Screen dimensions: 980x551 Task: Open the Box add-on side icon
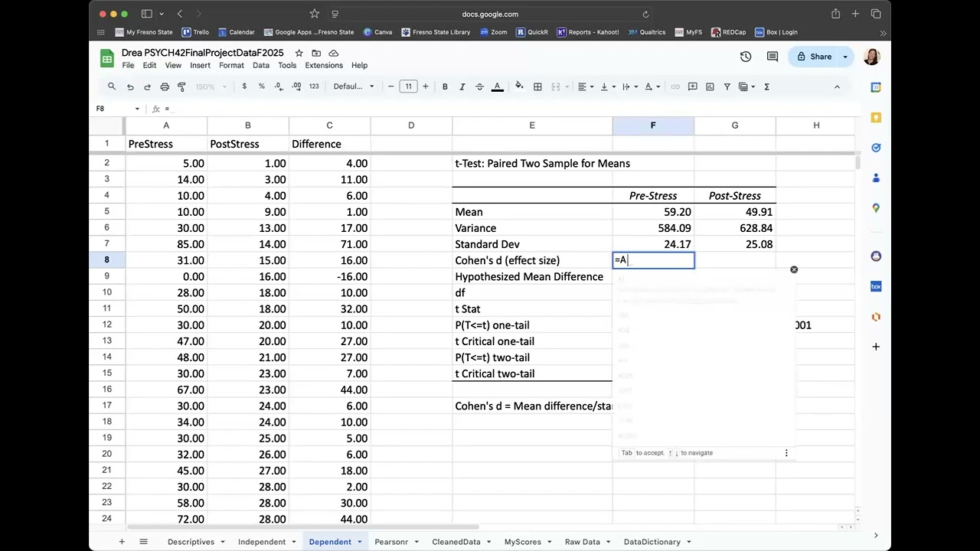pos(876,286)
